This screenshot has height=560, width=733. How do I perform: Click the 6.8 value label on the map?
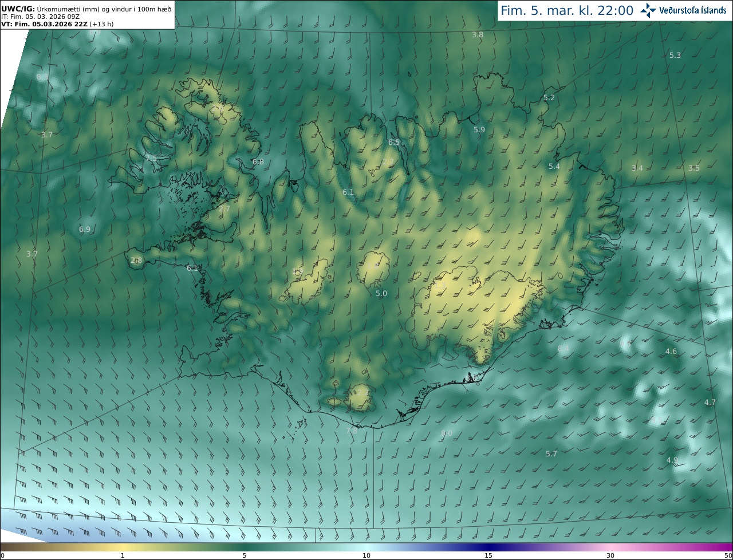(258, 162)
